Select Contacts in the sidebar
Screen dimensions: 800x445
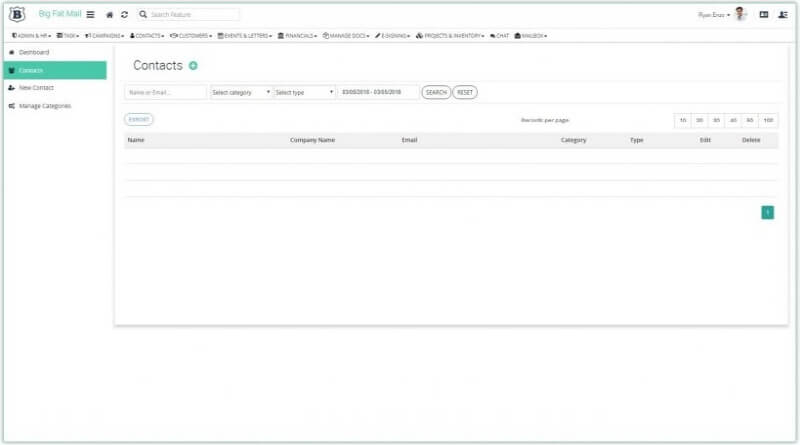point(55,70)
